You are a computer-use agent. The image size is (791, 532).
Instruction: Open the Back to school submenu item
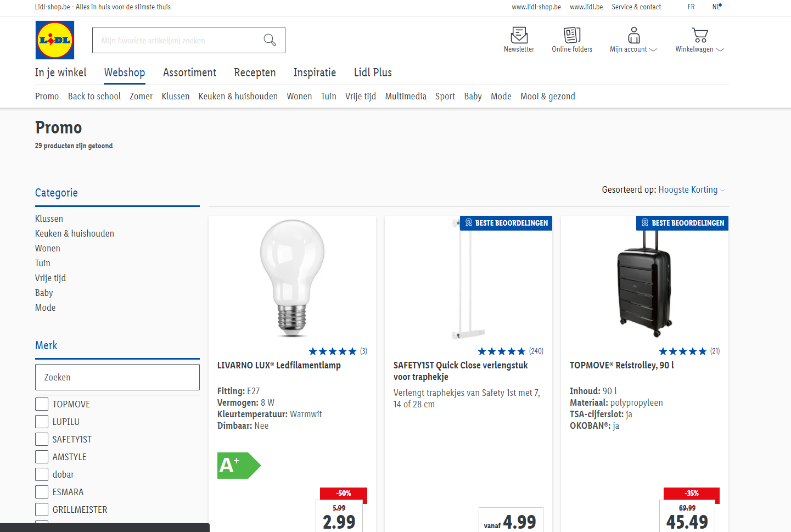point(94,97)
